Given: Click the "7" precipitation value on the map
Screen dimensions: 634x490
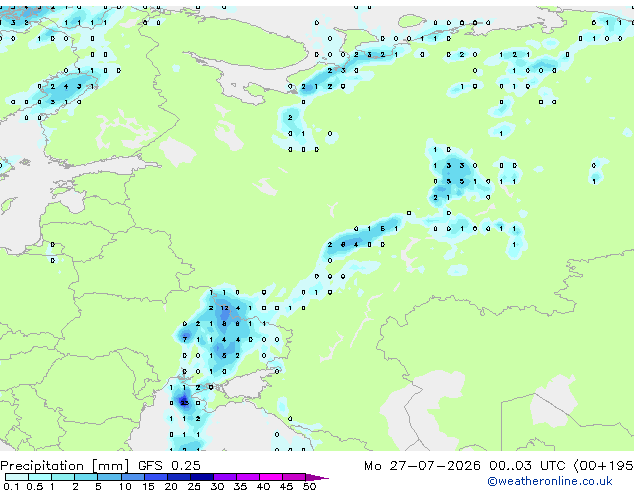Looking at the screenshot, I should pos(185,340).
